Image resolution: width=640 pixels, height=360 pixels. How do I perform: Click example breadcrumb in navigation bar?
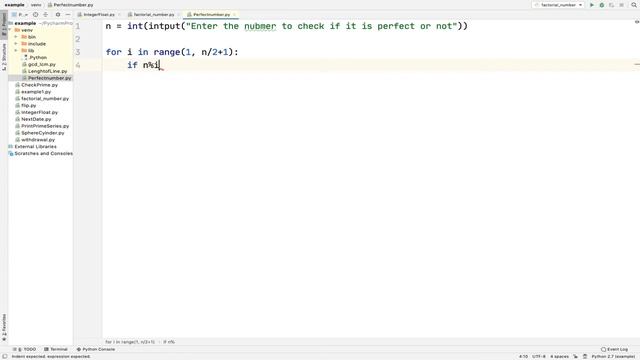[14, 5]
